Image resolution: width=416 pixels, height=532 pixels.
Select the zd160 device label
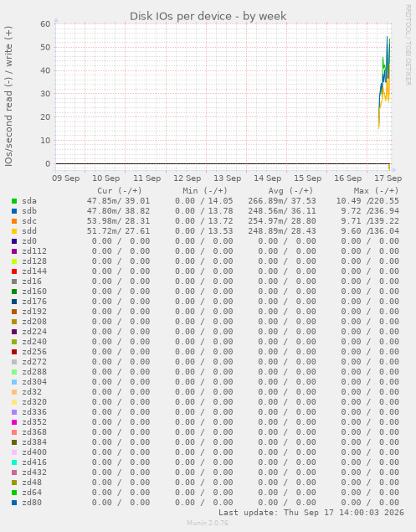point(34,292)
